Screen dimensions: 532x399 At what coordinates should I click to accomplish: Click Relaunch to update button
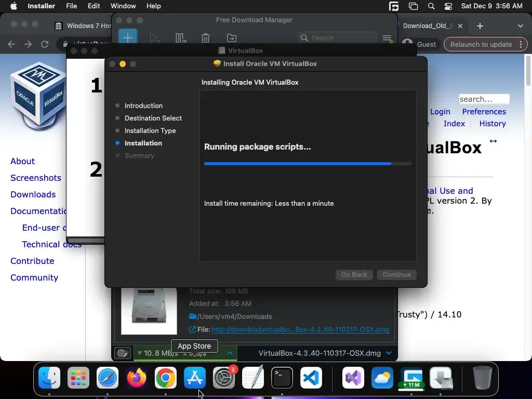[481, 45]
